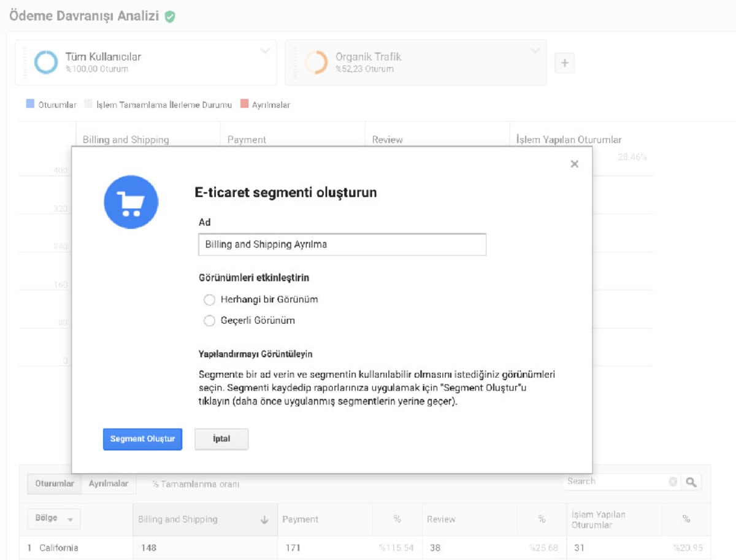Click the green verified shield icon
Image resolution: width=736 pixels, height=560 pixels.
170,17
